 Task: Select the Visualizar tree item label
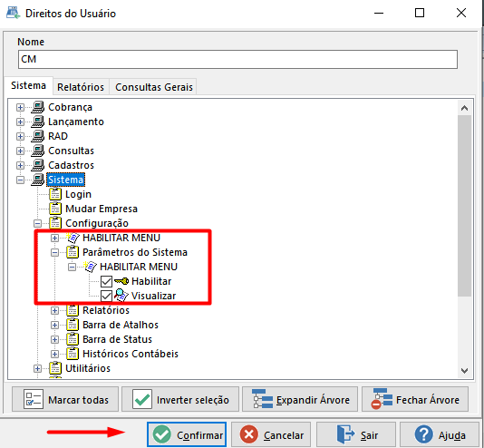pyautogui.click(x=153, y=296)
